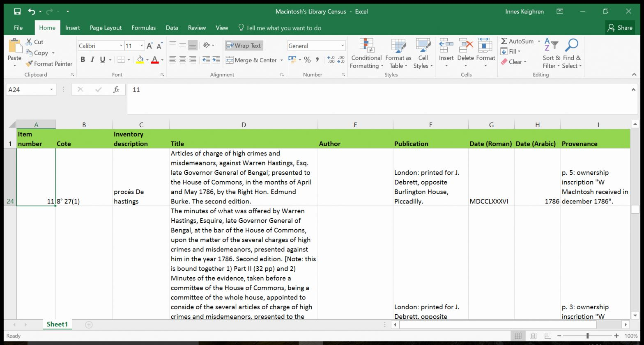The width and height of the screenshot is (644, 345).
Task: Expand the Name Box dropdown arrow
Action: pos(51,89)
